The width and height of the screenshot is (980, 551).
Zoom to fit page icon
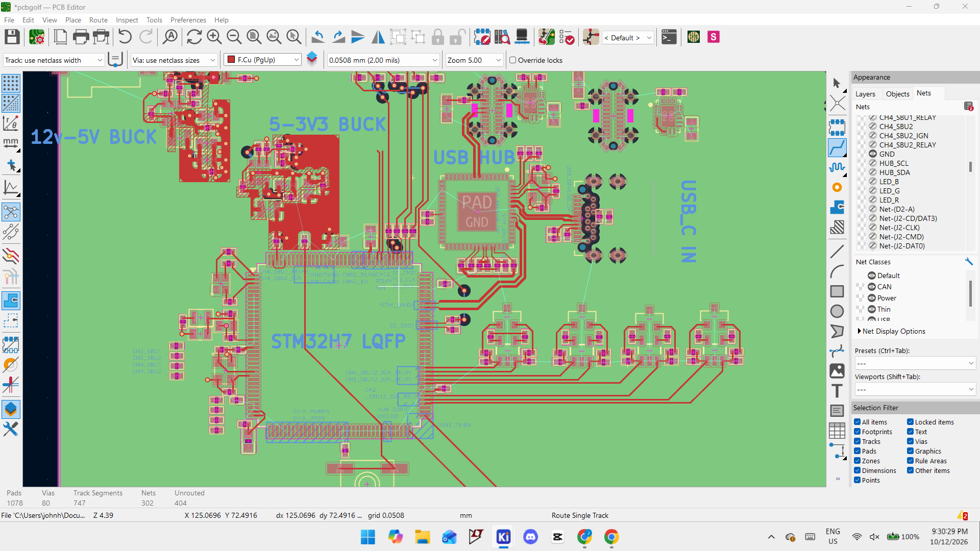click(x=254, y=37)
